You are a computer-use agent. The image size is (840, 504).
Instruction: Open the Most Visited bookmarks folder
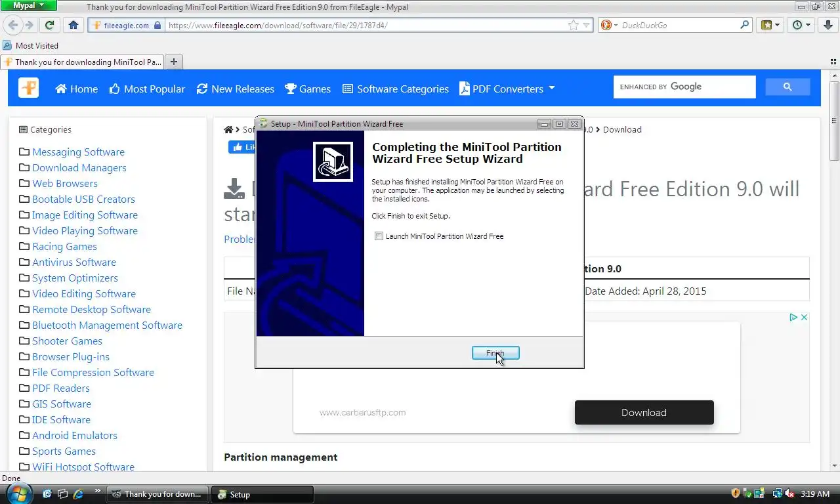pos(31,46)
